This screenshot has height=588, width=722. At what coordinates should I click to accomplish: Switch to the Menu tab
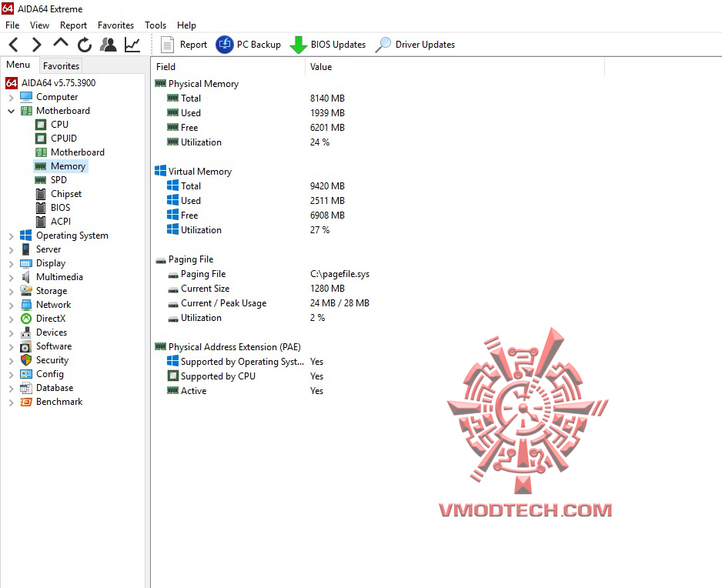18,65
